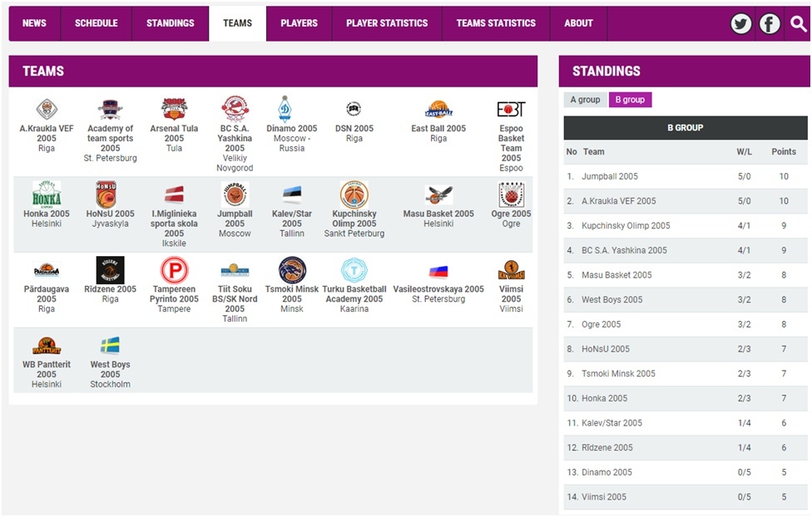Click the West Boys 2005 Swedish flag icon

pyautogui.click(x=111, y=345)
